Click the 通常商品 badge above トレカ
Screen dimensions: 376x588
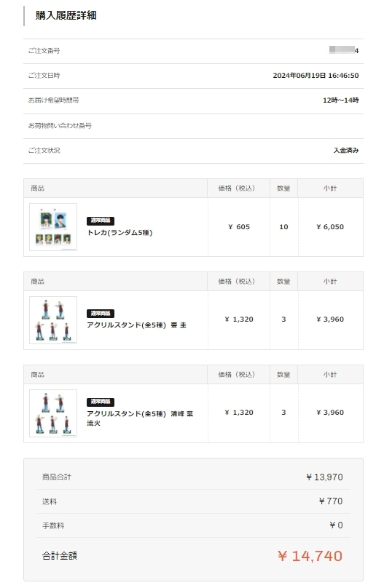pyautogui.click(x=101, y=220)
